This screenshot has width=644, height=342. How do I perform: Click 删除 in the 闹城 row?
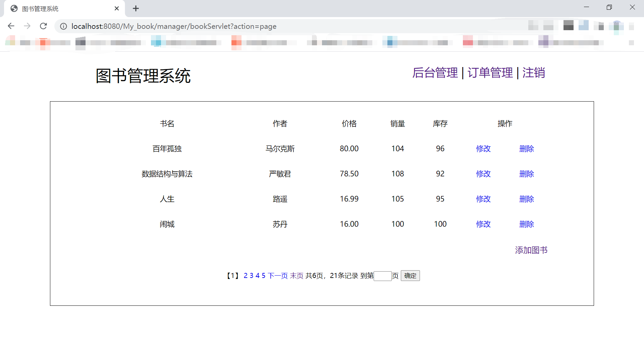(527, 224)
